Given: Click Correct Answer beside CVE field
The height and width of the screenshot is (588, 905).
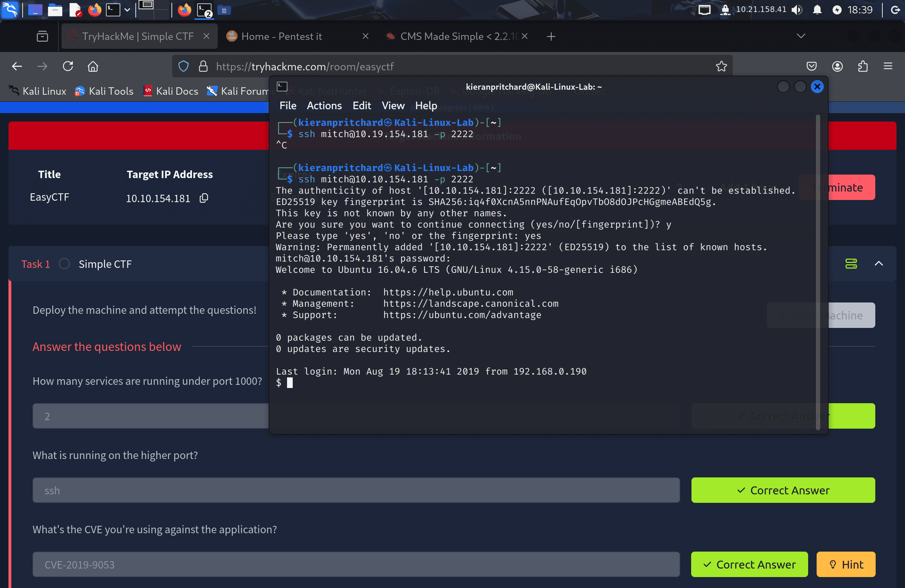Looking at the screenshot, I should (x=749, y=564).
